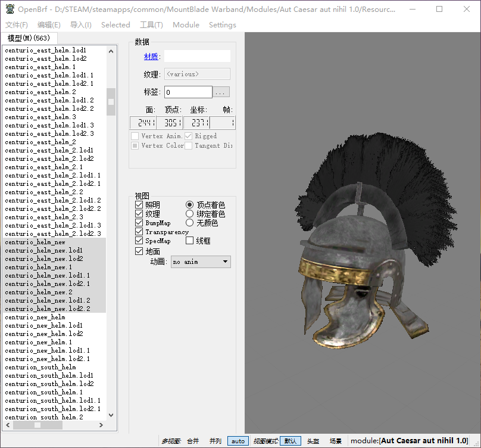
Task: Click the mesh list scroll-up arrow
Action: coord(111,51)
